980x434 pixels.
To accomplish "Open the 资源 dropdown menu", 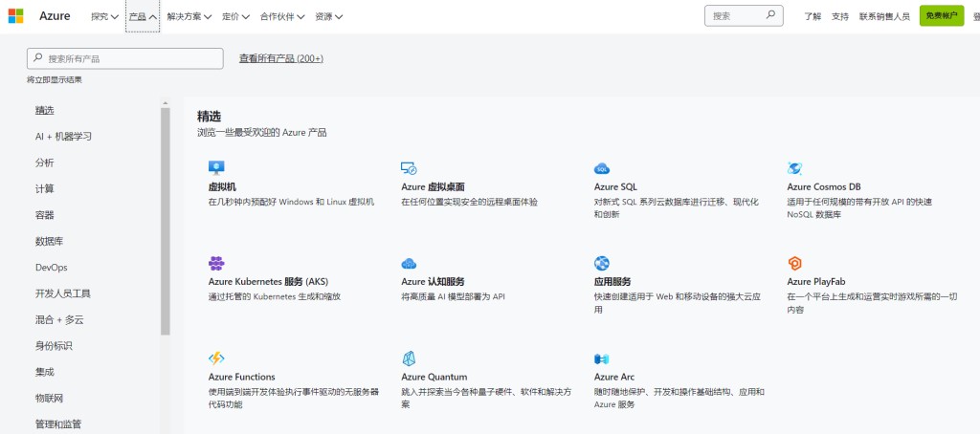I will tap(329, 16).
